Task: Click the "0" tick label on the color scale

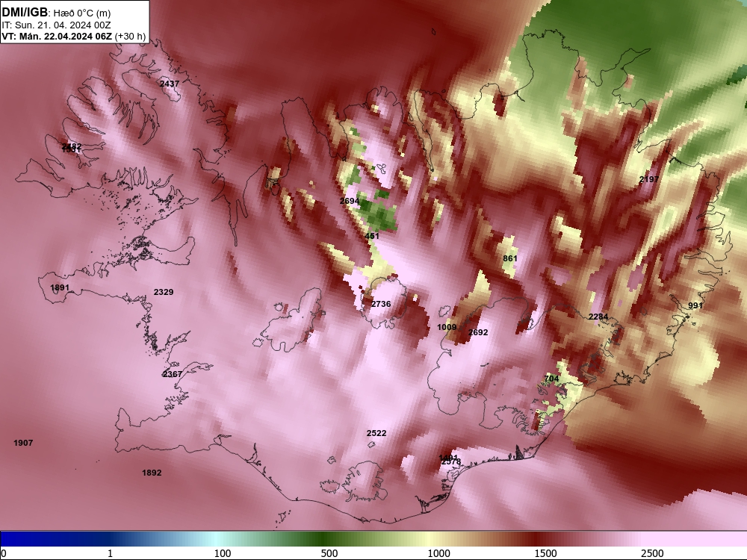Action: pyautogui.click(x=4, y=553)
